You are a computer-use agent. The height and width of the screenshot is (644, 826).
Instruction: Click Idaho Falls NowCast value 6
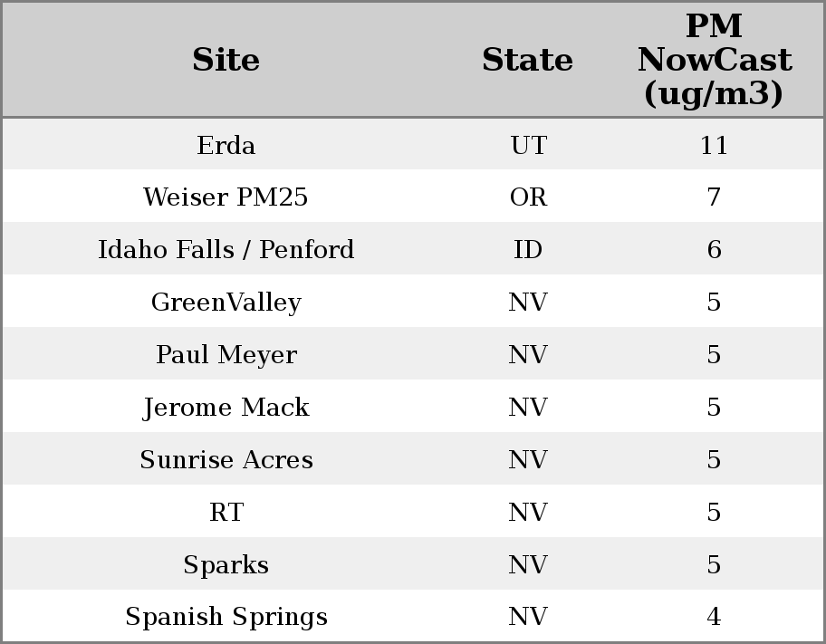point(714,250)
